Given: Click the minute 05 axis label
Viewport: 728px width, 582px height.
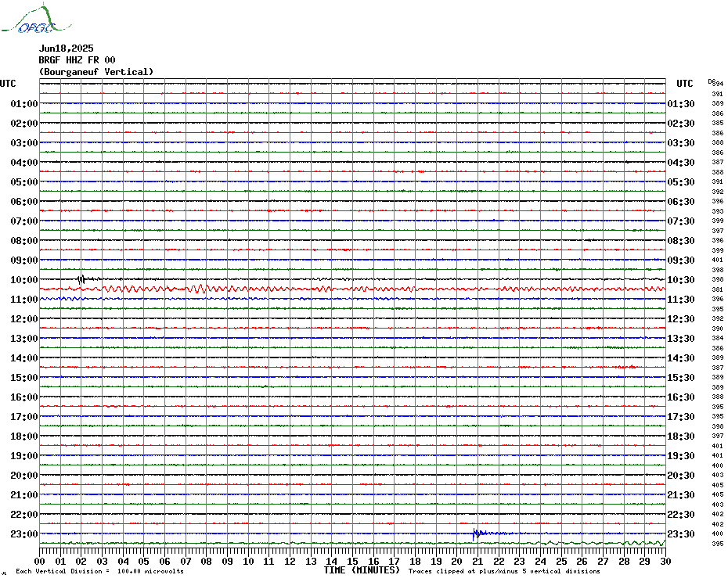Looking at the screenshot, I should coord(144,562).
